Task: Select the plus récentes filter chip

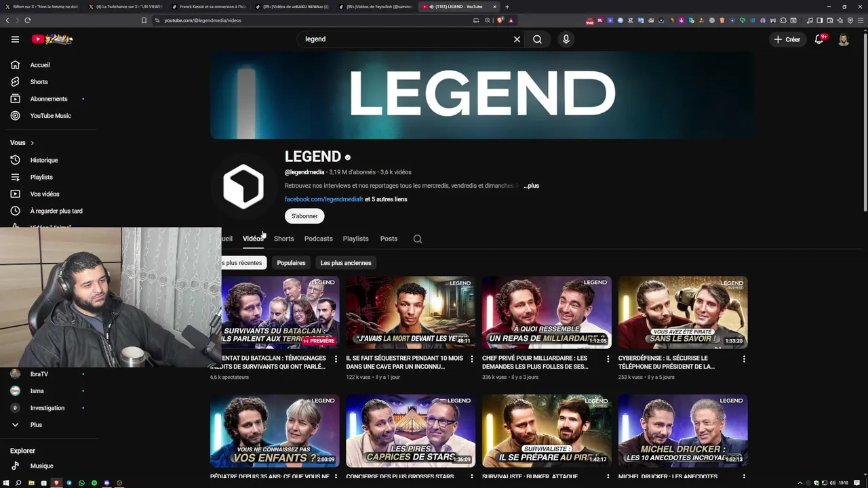Action: pos(243,263)
